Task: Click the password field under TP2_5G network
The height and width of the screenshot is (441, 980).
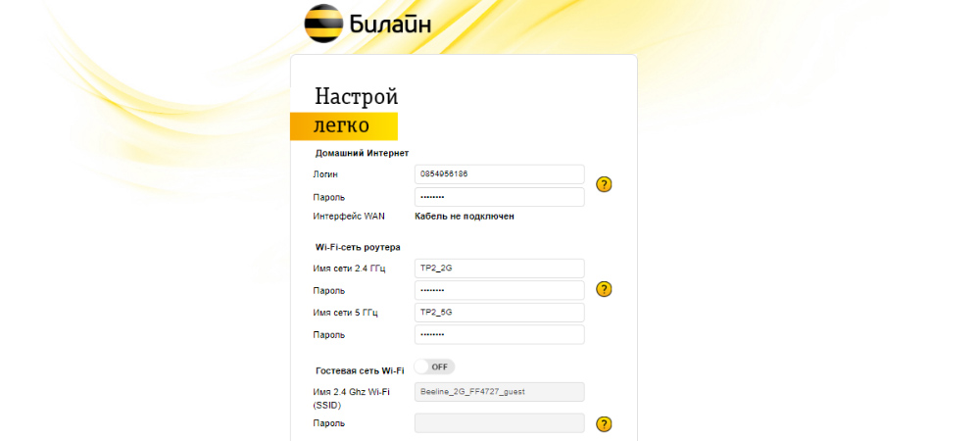Action: 500,334
